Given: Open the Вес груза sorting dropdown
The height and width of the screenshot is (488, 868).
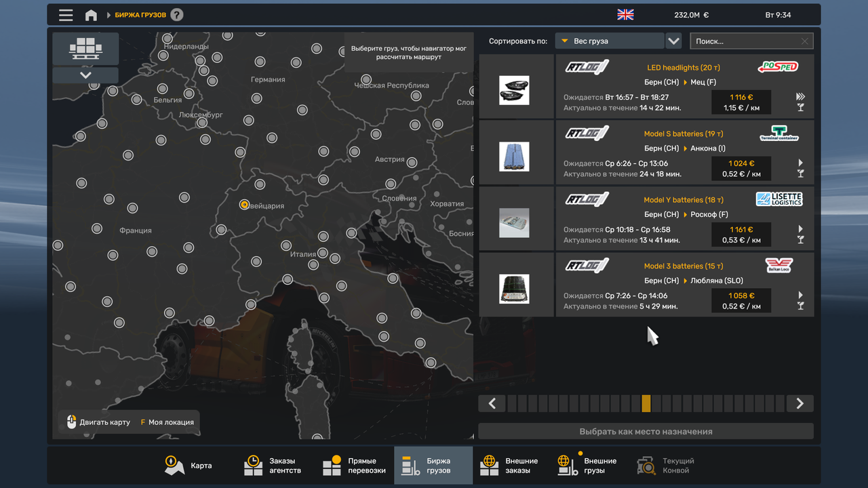Looking at the screenshot, I should click(608, 41).
